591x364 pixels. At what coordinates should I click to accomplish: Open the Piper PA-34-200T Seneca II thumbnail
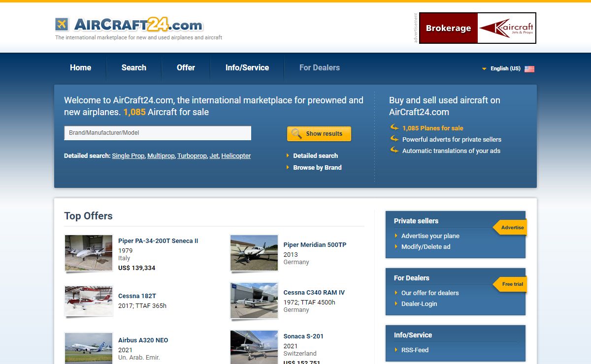(89, 253)
